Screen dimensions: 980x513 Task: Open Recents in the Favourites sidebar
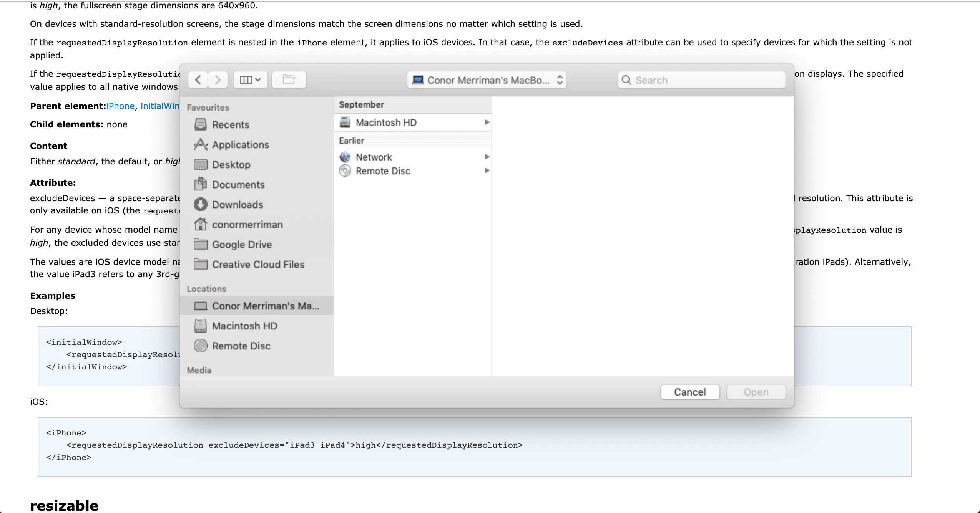coord(230,125)
